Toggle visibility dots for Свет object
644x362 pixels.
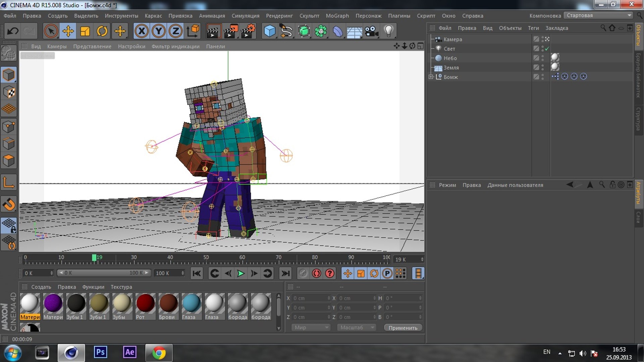click(x=543, y=49)
